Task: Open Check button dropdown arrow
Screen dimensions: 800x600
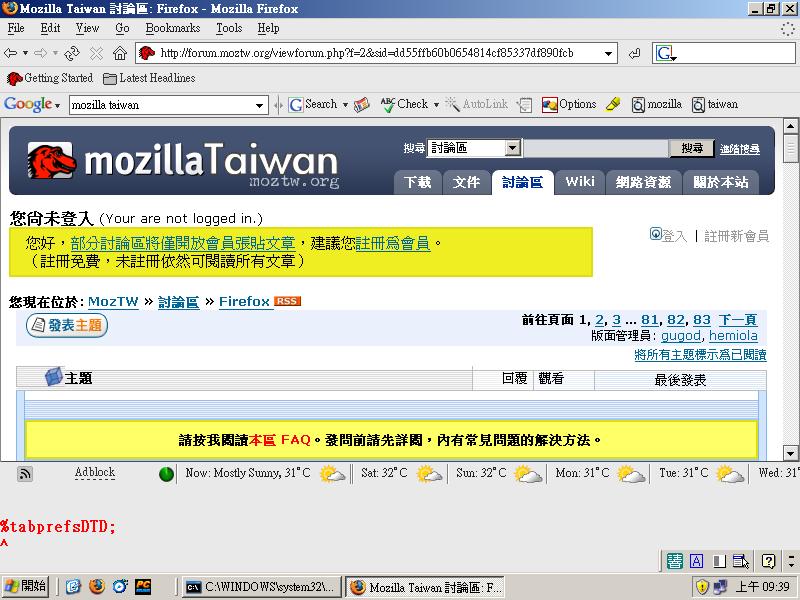Action: coord(436,105)
